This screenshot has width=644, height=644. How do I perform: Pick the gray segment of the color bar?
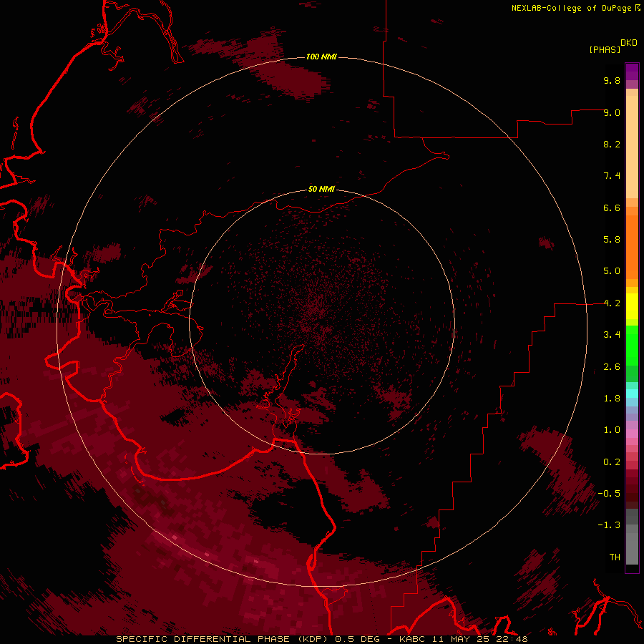pos(632,537)
